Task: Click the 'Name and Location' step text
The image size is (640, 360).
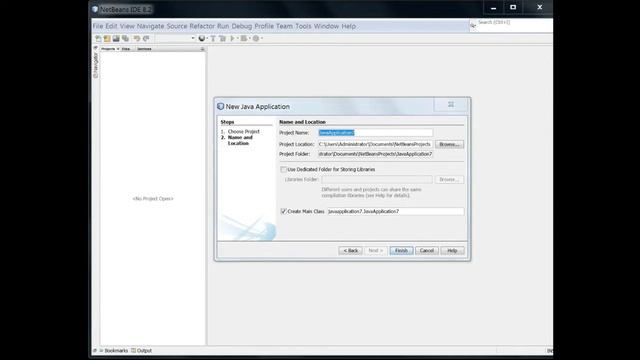Action: tap(240, 140)
